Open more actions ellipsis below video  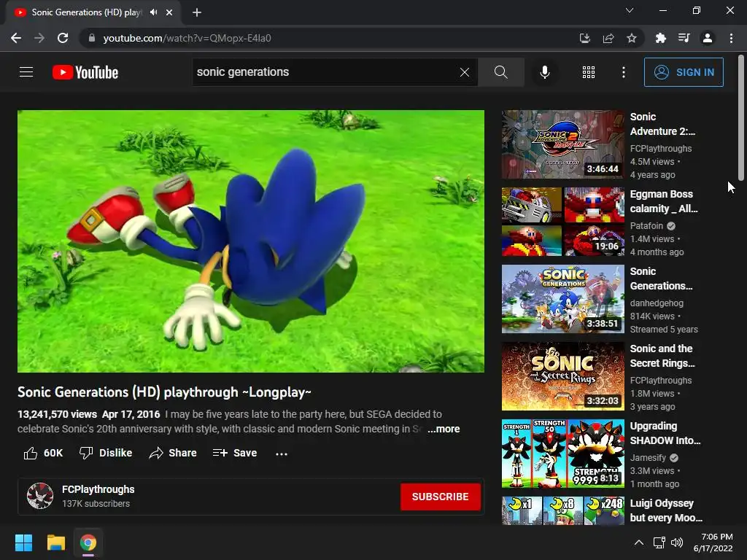pos(282,454)
